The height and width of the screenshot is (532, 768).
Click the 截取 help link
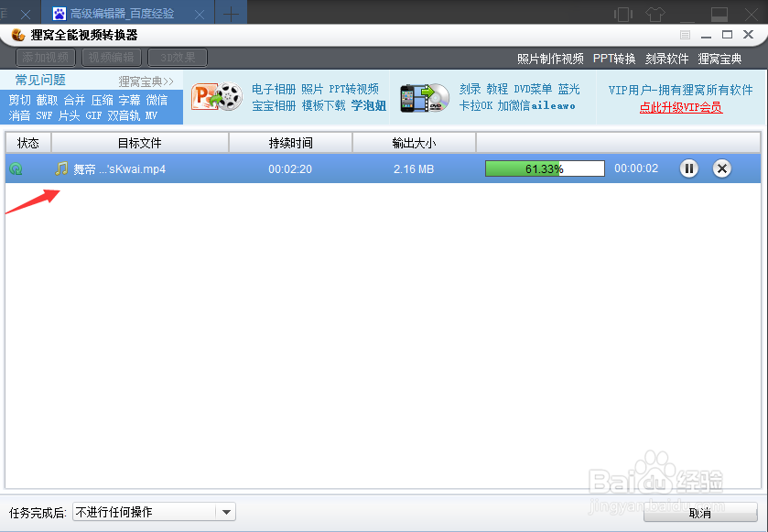coord(47,100)
